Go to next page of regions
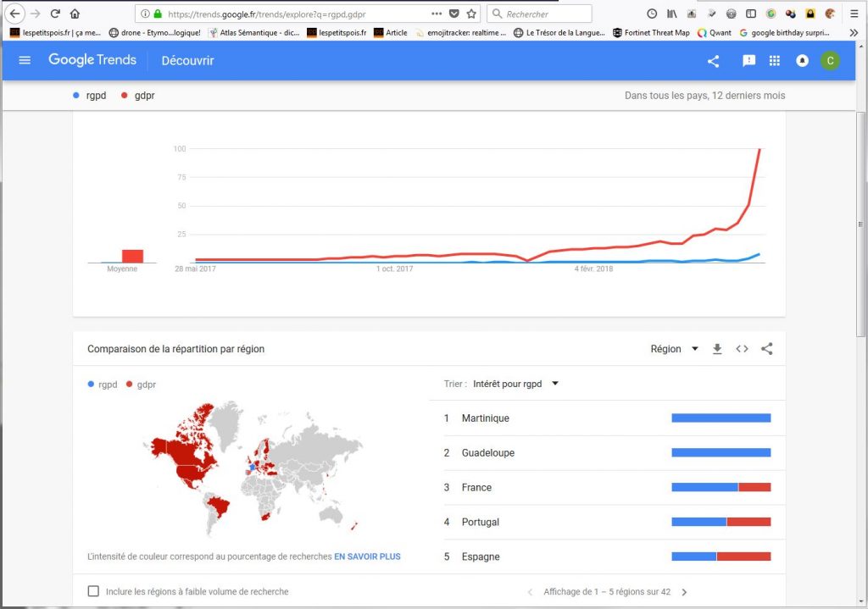The width and height of the screenshot is (868, 609). tap(684, 592)
